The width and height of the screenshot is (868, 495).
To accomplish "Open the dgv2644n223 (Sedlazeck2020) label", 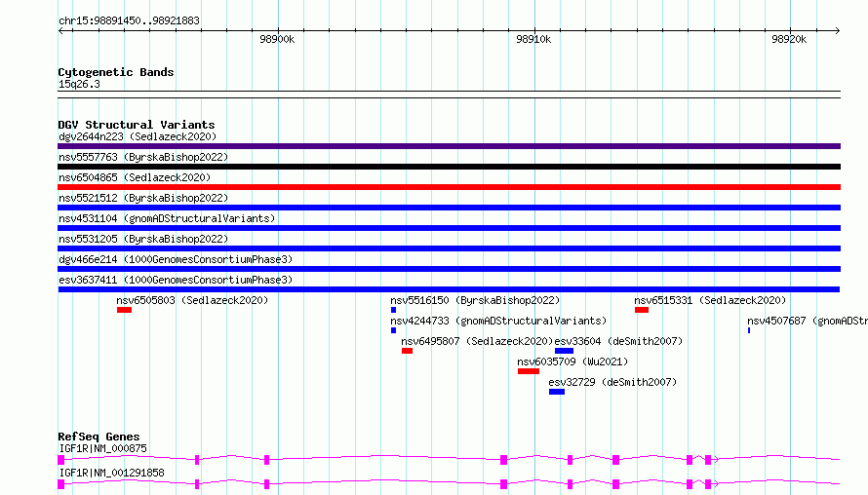I will click(138, 136).
